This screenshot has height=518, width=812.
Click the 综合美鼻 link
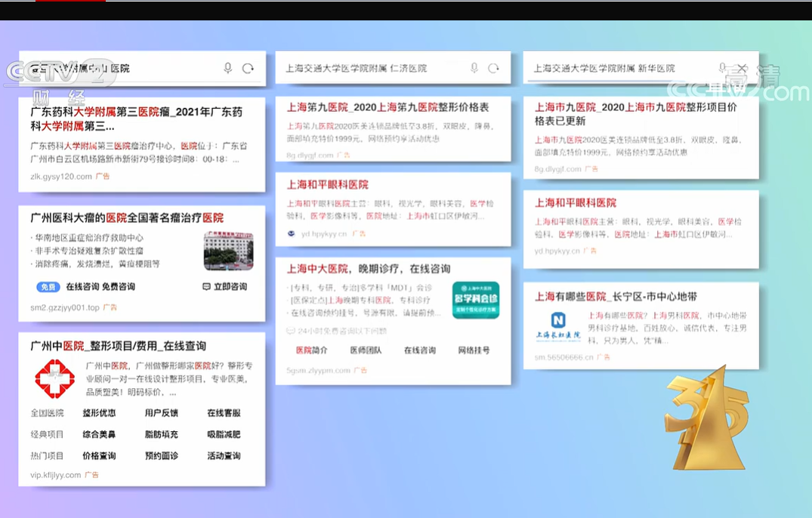pos(99,434)
